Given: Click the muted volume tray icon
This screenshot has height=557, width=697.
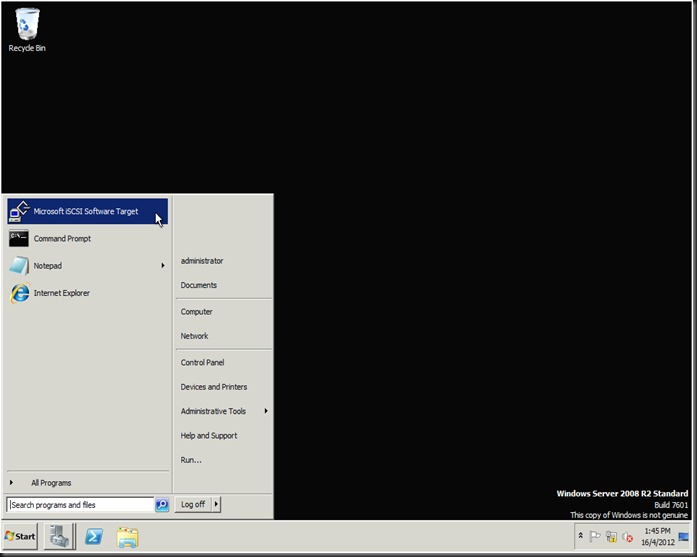Looking at the screenshot, I should click(627, 537).
